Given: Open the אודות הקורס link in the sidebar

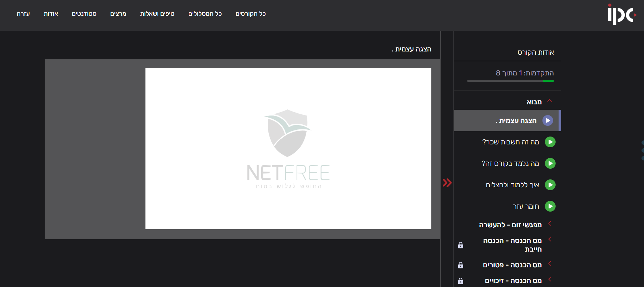Looking at the screenshot, I should click(536, 53).
